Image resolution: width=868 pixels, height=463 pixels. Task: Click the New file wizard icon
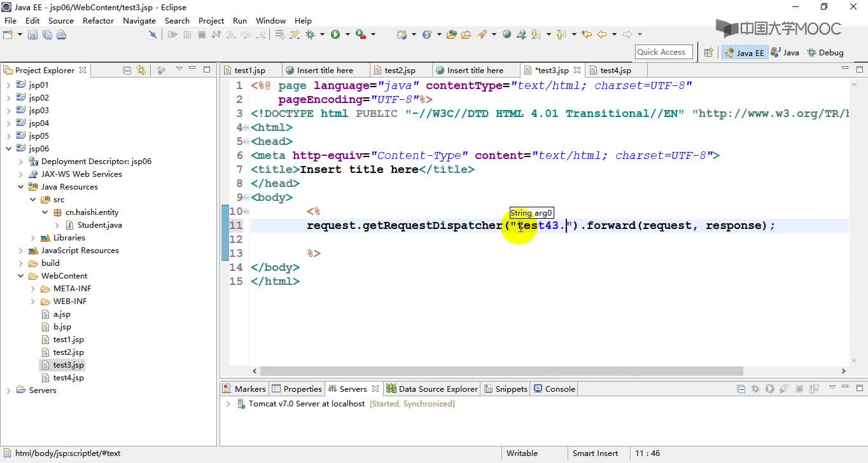8,34
